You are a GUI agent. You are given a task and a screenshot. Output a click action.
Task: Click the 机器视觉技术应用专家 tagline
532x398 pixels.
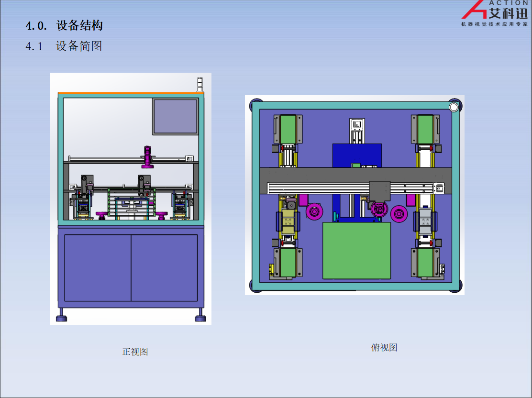point(494,24)
